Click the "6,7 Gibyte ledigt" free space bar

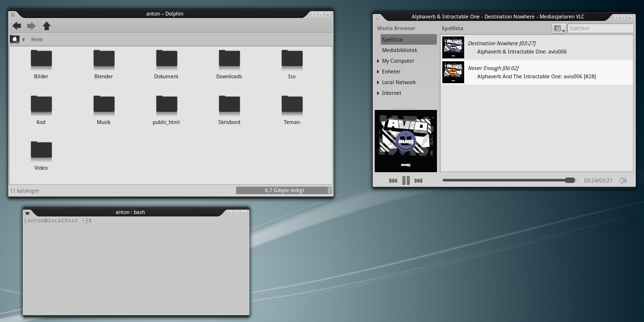coord(284,190)
